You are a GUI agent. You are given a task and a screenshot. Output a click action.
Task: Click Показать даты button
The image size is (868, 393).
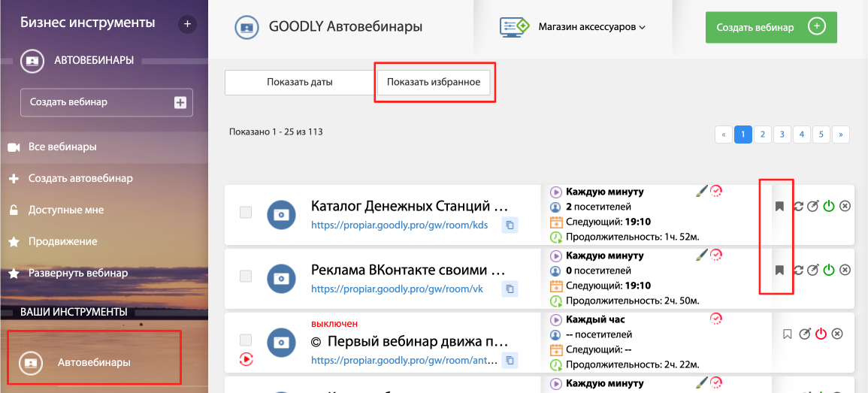click(300, 83)
